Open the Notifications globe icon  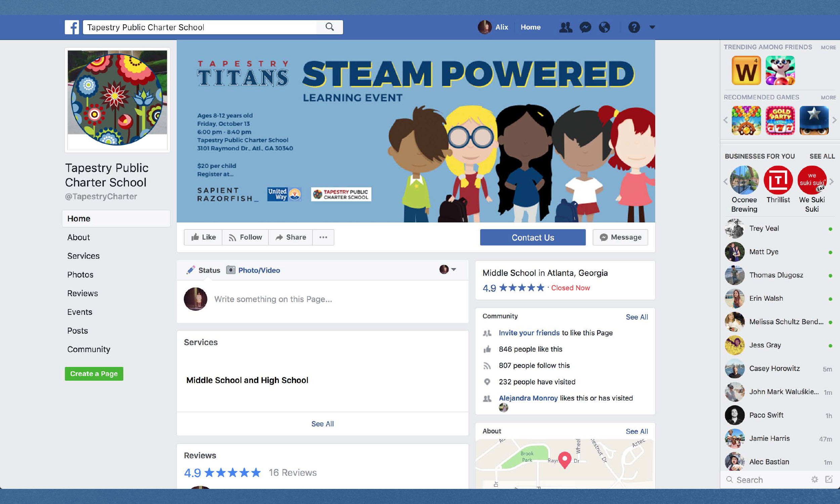click(x=604, y=27)
